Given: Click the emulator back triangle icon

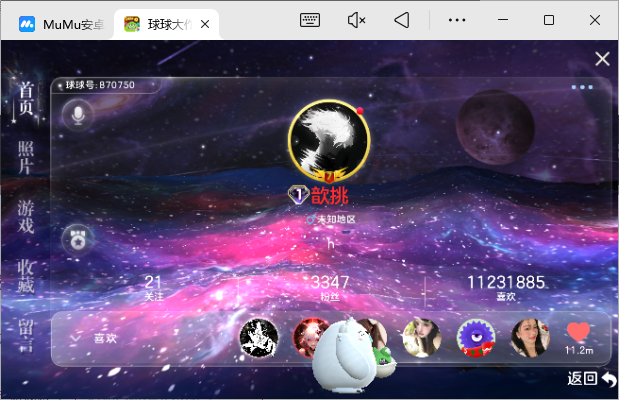Looking at the screenshot, I should (401, 20).
